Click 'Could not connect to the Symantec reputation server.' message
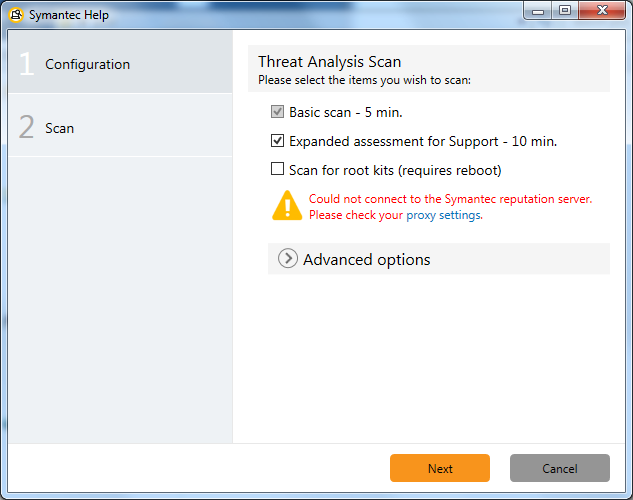This screenshot has height=500, width=633. coord(451,199)
